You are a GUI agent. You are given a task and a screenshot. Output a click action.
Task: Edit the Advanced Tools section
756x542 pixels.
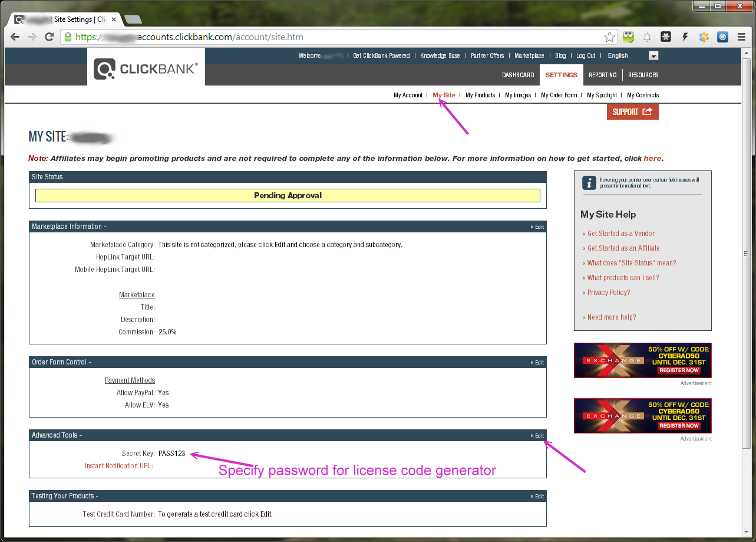click(538, 435)
